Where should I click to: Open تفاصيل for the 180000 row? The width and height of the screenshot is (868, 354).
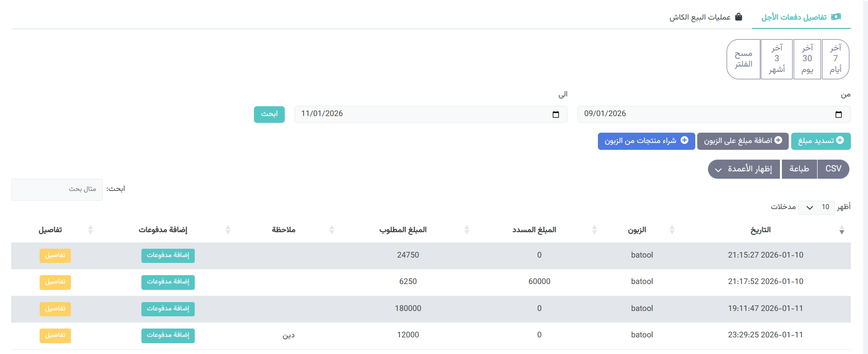(55, 309)
